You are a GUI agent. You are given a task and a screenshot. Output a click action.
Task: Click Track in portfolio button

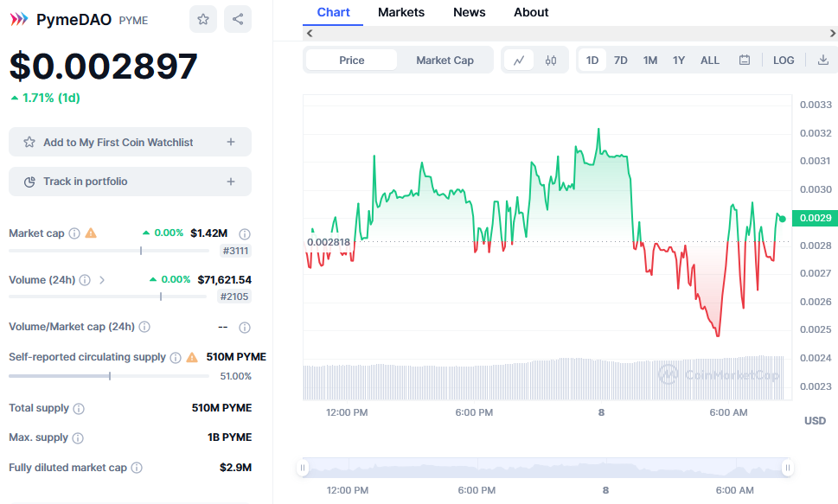click(x=130, y=182)
